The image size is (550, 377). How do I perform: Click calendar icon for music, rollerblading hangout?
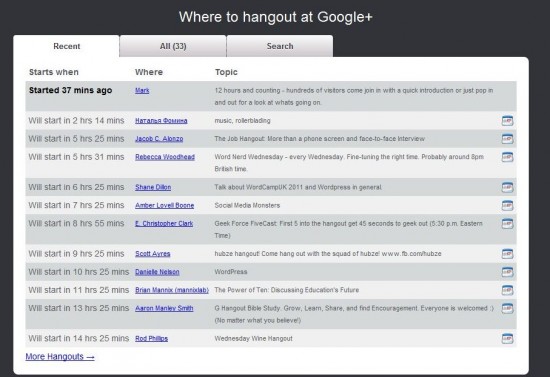pos(507,121)
